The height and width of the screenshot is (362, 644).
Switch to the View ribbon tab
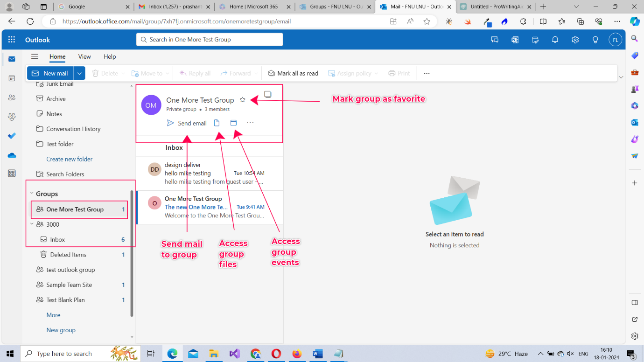pos(84,56)
